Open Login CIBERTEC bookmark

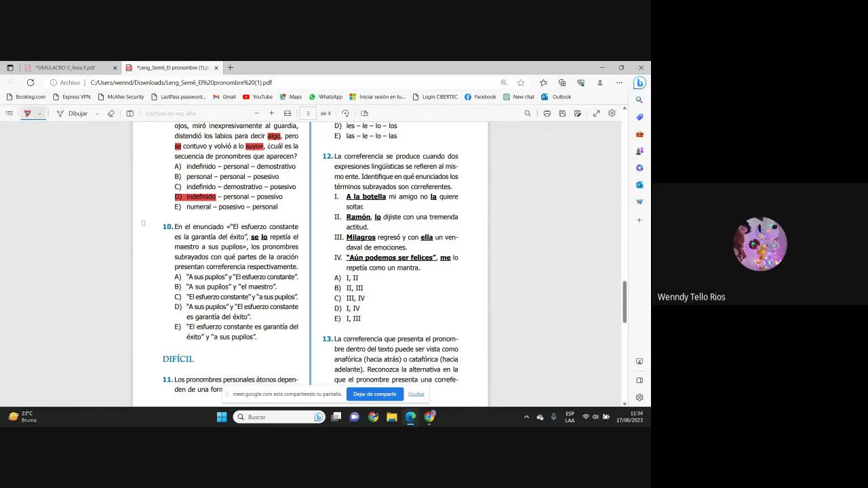435,97
